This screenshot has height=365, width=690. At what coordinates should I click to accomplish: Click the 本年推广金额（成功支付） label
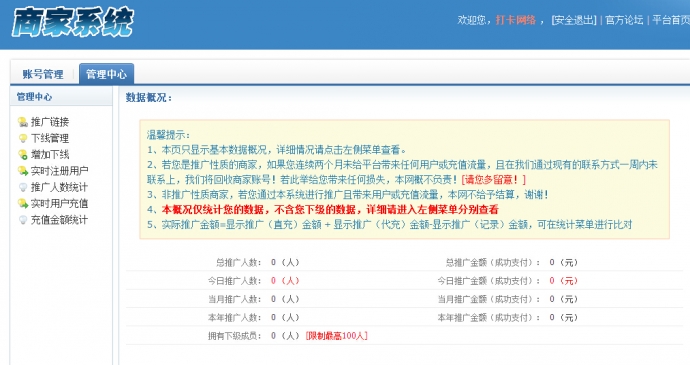click(489, 317)
